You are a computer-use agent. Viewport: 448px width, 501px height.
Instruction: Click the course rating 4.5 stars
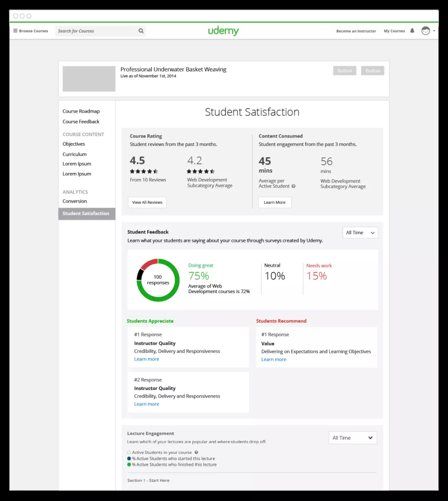(144, 171)
